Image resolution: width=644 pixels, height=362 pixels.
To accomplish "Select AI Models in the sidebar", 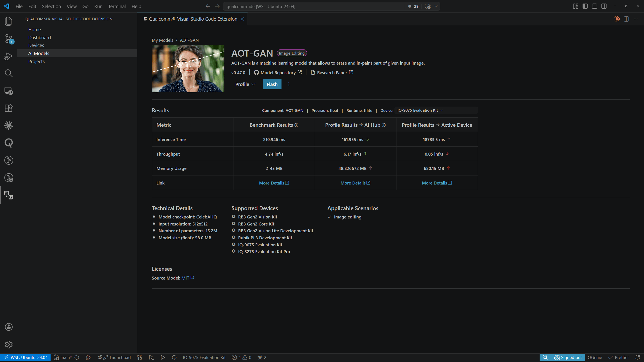I will click(x=77, y=53).
